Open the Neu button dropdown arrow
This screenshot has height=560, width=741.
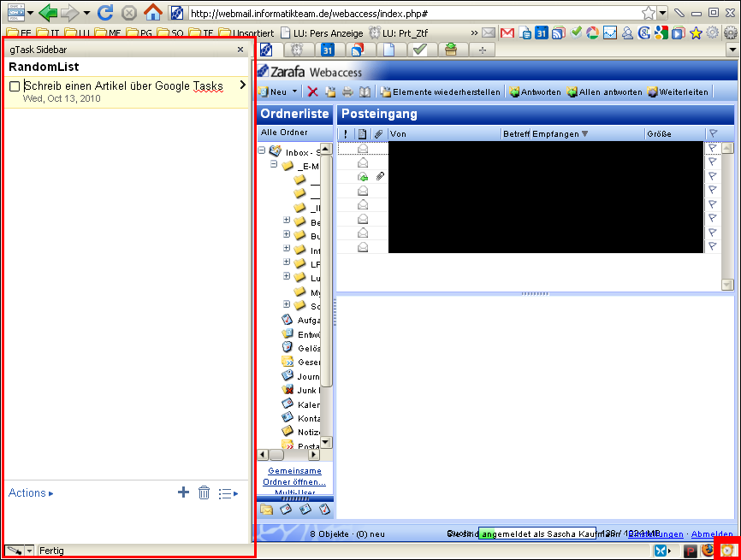pyautogui.click(x=295, y=91)
